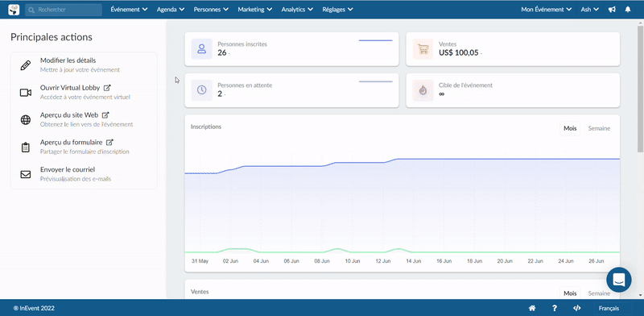
Task: Expand the Ash user menu
Action: pyautogui.click(x=590, y=10)
